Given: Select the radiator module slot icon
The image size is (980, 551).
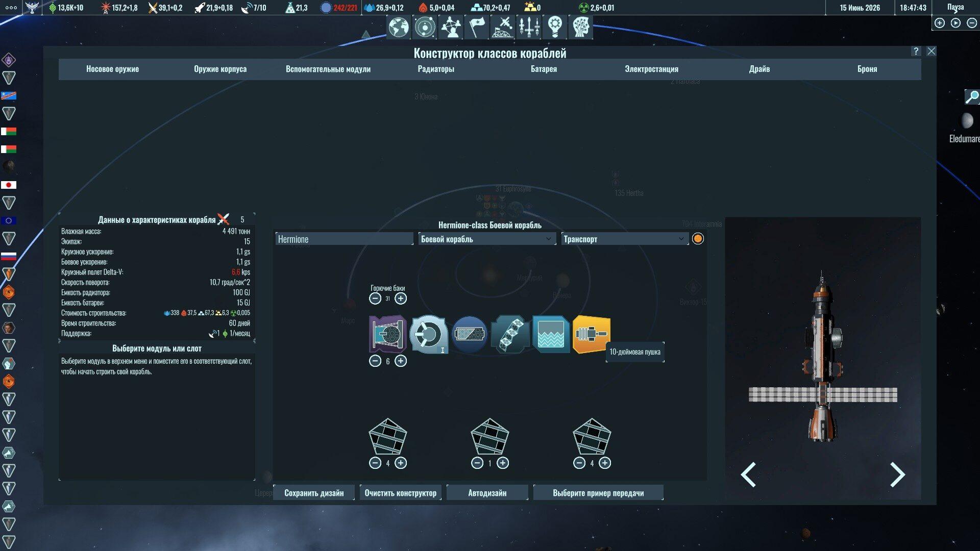Looking at the screenshot, I should tap(510, 334).
